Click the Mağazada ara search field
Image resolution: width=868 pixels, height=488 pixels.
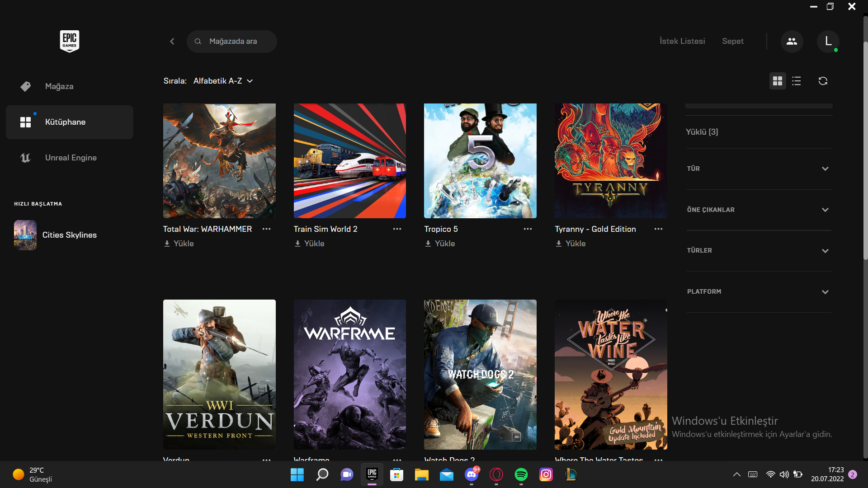[232, 42]
